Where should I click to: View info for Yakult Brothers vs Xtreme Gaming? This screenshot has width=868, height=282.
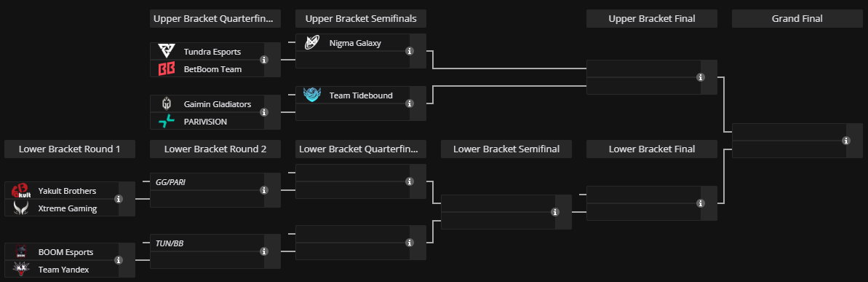click(x=119, y=199)
